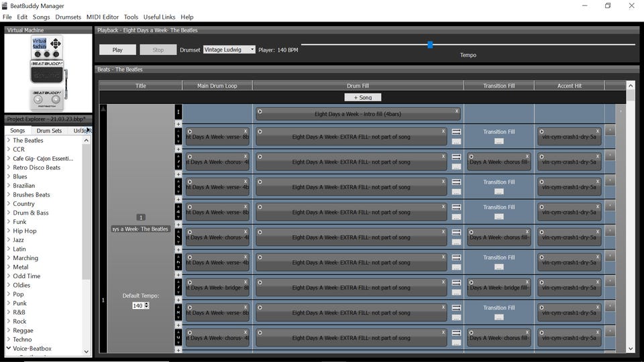Select the Marching folder
Viewport: 644px width, 362px height.
[x=25, y=257]
